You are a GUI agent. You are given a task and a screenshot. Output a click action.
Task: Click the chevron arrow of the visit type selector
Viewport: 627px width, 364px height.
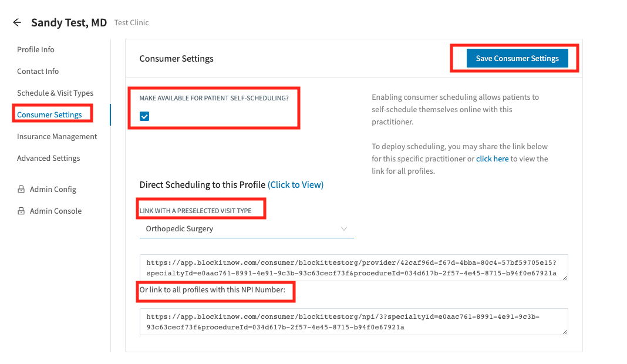(x=343, y=229)
